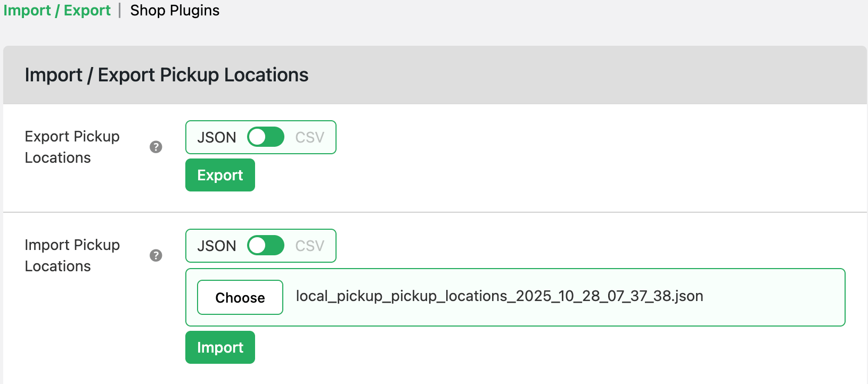Click the question mark icon beside Export Pickup Locations
Viewport: 868px width, 384px height.
point(155,147)
